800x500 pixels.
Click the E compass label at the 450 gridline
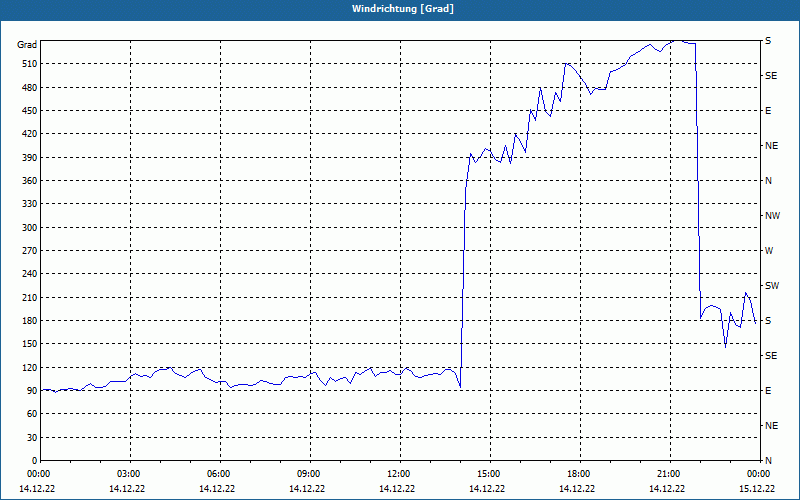click(768, 111)
